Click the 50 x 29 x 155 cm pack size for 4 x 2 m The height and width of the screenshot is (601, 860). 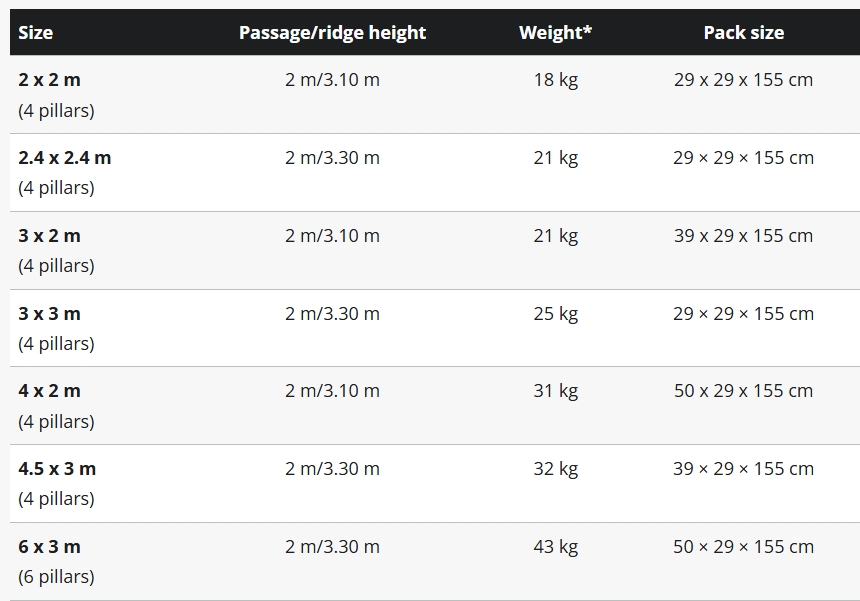[x=744, y=391]
